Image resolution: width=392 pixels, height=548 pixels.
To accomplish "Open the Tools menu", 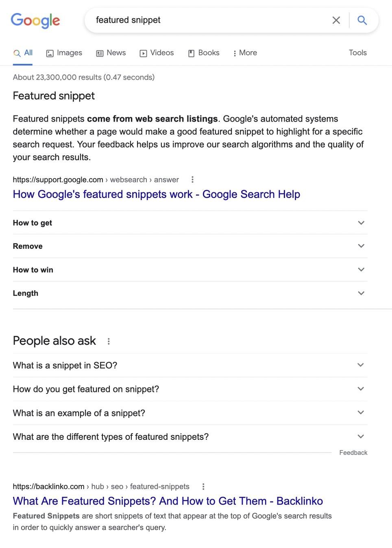I will [x=357, y=53].
